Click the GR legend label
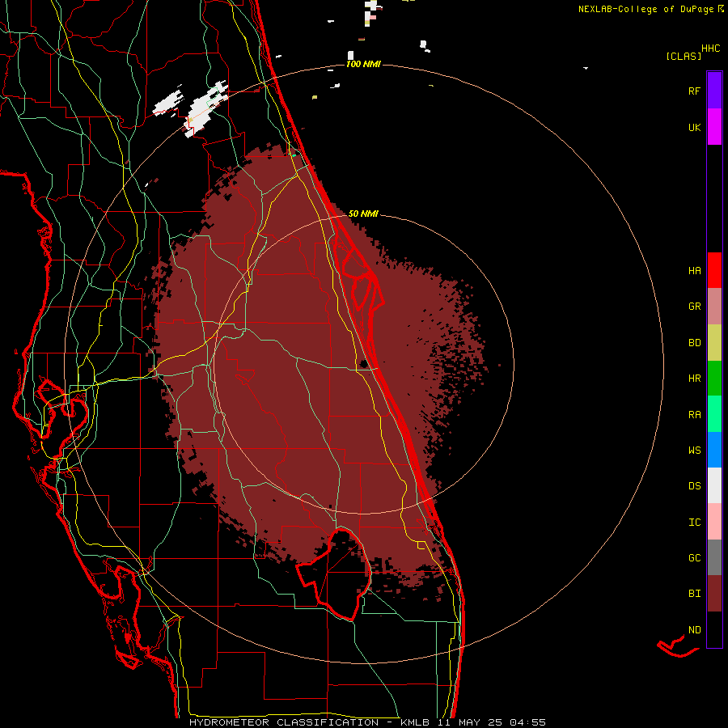This screenshot has width=728, height=728. click(694, 307)
